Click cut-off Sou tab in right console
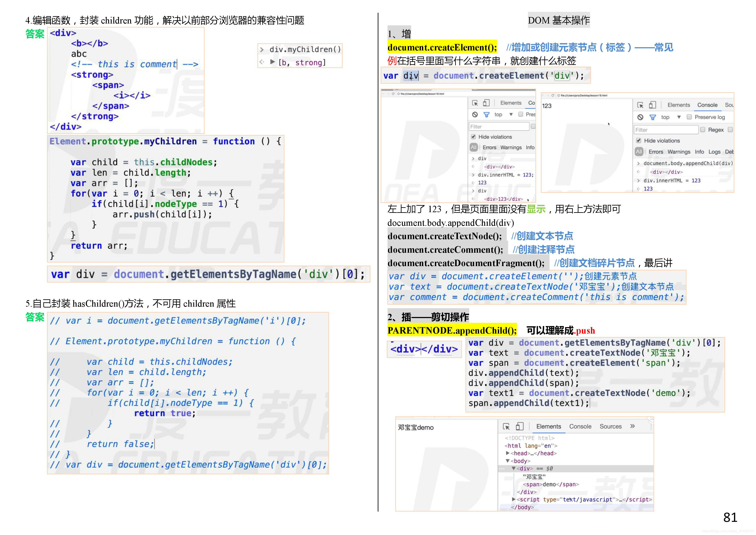Screen dimensions: 756x535 729,105
